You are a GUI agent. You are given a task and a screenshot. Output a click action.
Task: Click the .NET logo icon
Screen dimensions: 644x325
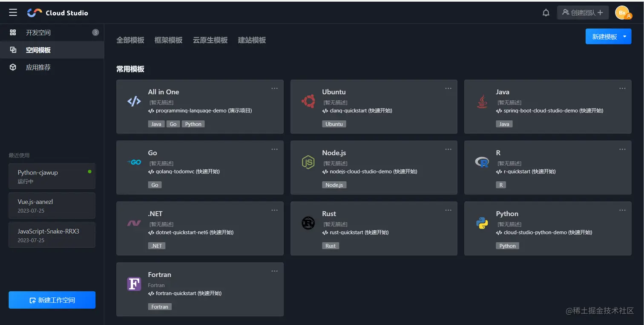(134, 223)
